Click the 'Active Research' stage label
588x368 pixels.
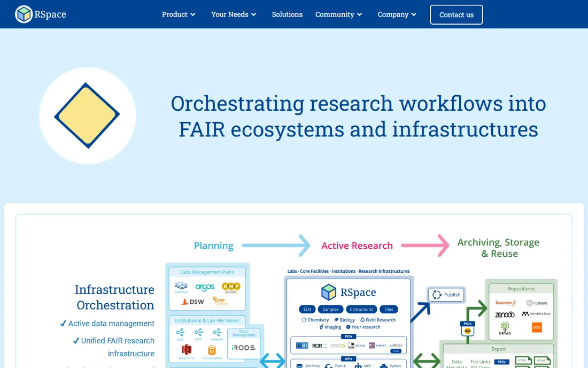357,246
